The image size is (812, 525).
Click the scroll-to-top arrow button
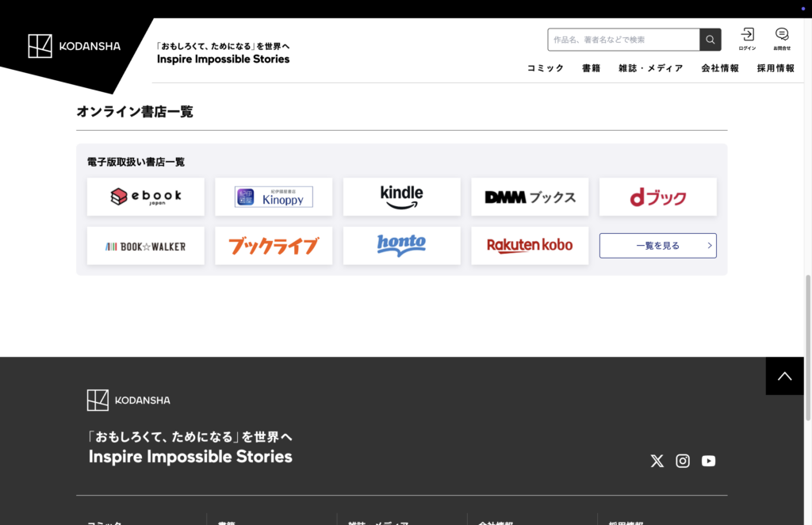[x=784, y=376]
